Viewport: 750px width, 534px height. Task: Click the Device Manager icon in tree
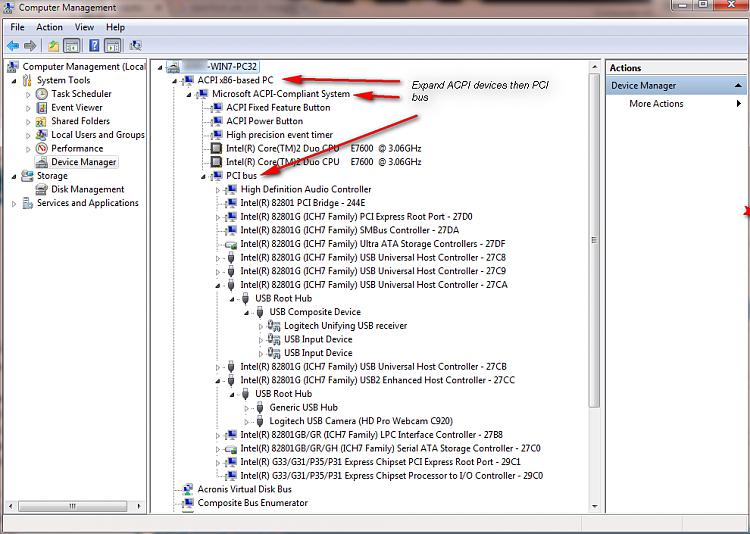pyautogui.click(x=42, y=162)
